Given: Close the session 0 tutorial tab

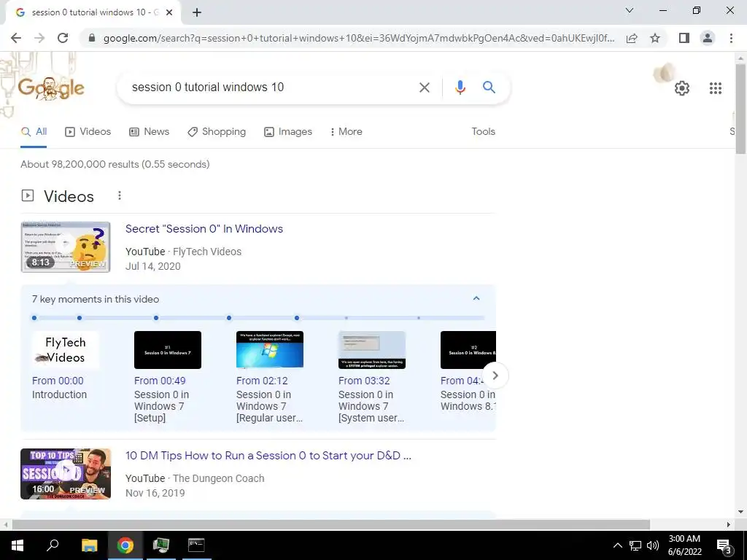Looking at the screenshot, I should pos(169,12).
